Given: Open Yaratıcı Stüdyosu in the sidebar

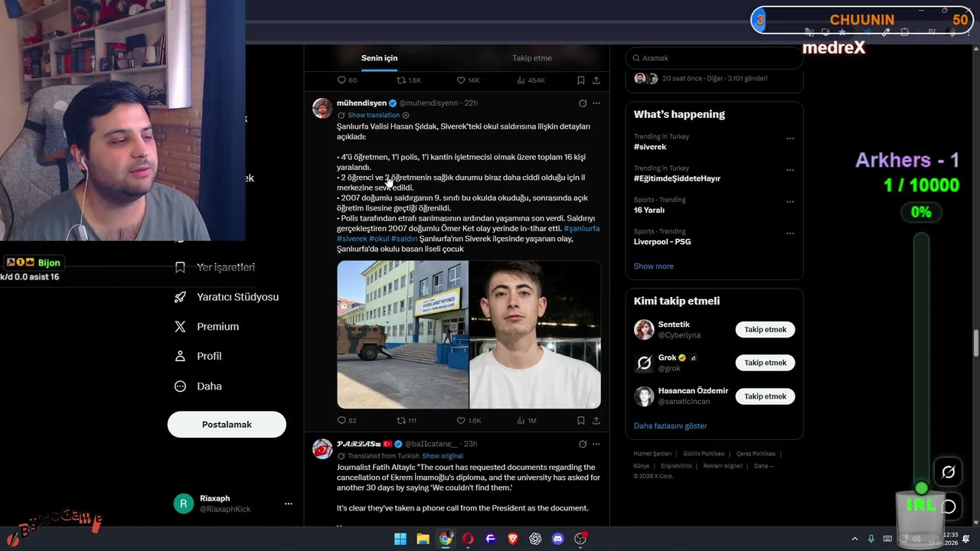Looking at the screenshot, I should pos(227,297).
